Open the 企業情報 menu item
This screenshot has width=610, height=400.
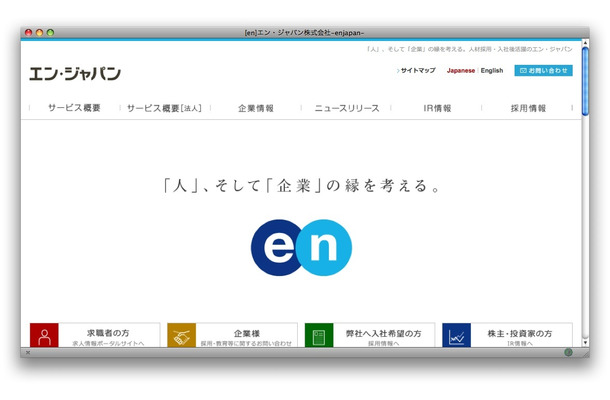(256, 108)
